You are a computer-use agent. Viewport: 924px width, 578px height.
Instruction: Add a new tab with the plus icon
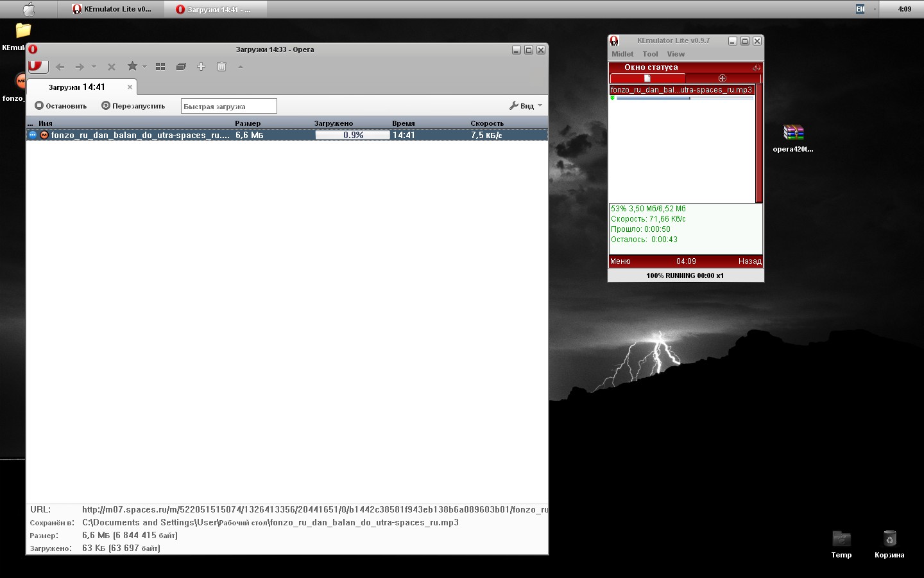click(201, 67)
